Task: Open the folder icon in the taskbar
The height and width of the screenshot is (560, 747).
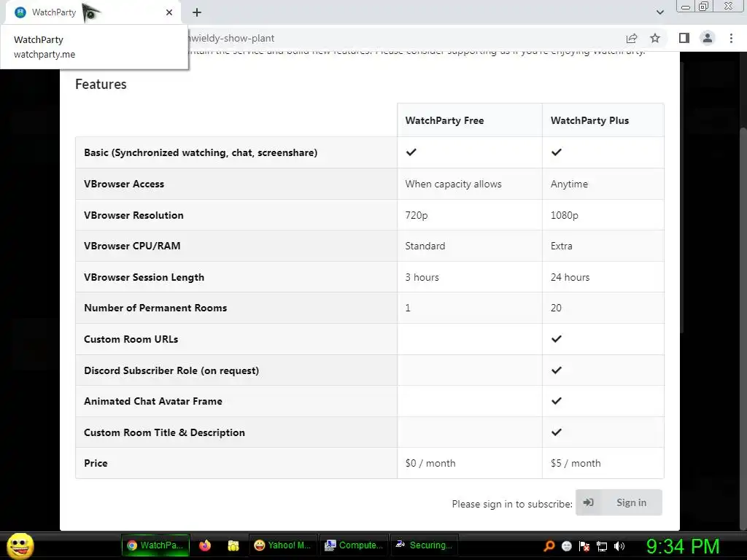Action: click(233, 545)
